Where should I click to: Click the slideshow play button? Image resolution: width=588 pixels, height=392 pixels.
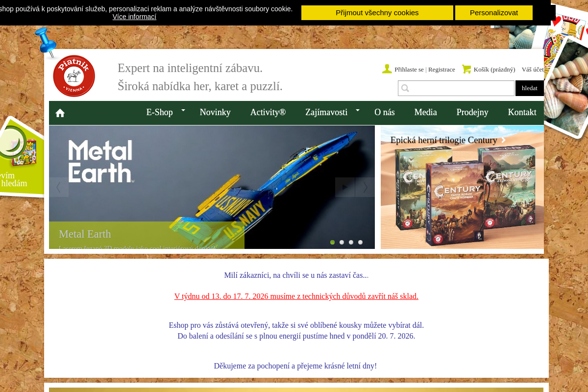point(345,187)
